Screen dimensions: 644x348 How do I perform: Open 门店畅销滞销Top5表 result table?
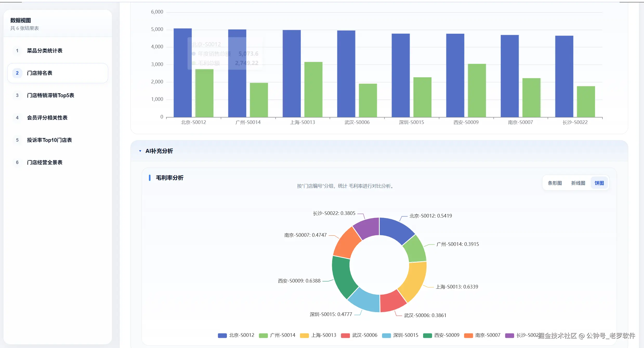[58, 95]
